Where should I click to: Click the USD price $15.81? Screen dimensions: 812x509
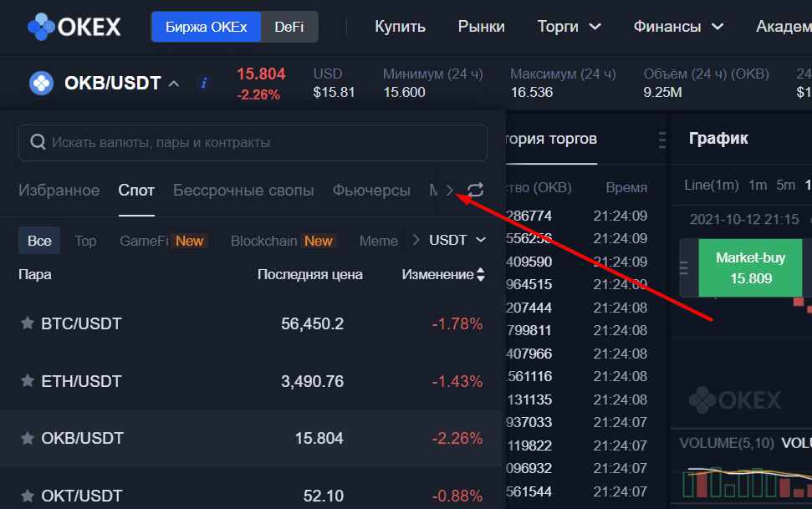tap(334, 92)
